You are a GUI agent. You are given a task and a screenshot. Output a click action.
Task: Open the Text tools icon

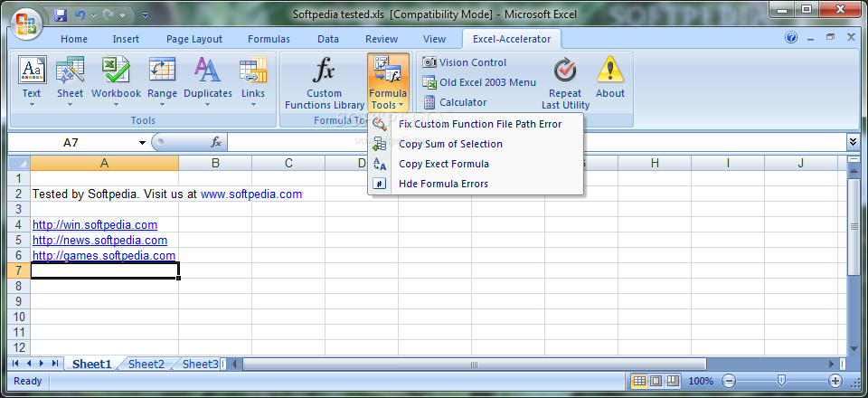(x=33, y=70)
